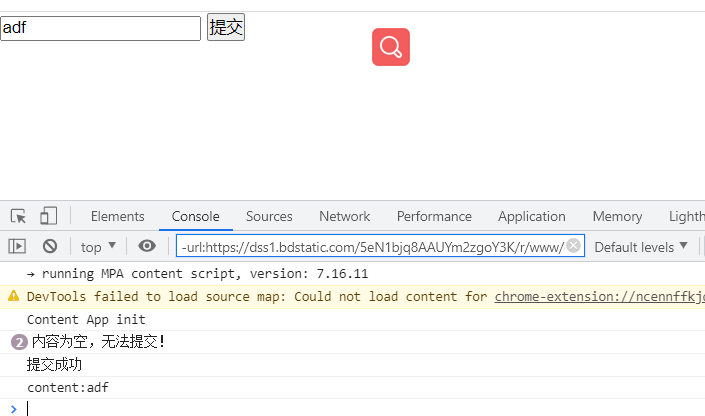Open the Network tab
The image size is (705, 416).
coord(344,216)
